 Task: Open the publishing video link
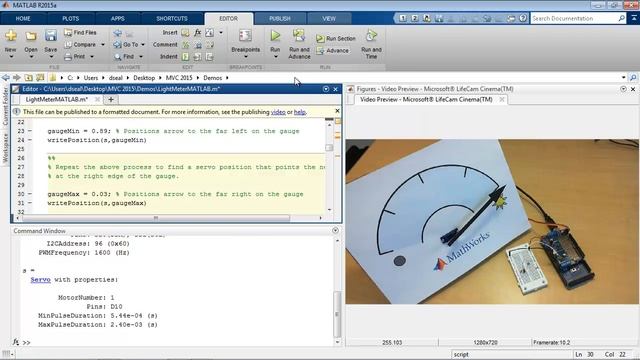(278, 112)
